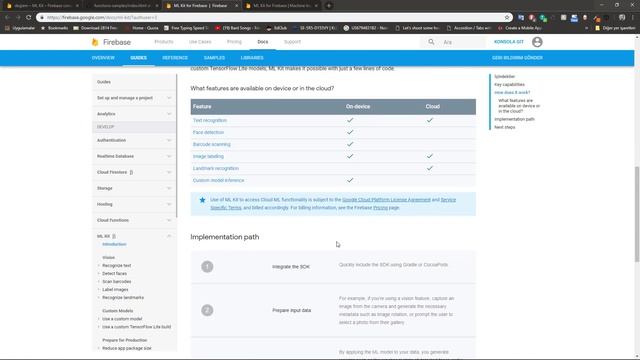Open the Free Typing Speed bookmark

tap(186, 28)
